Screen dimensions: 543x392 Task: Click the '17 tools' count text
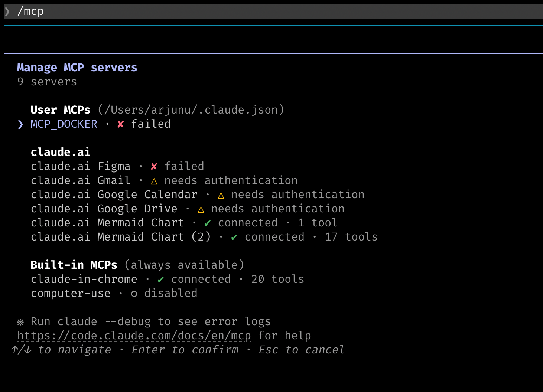click(351, 237)
